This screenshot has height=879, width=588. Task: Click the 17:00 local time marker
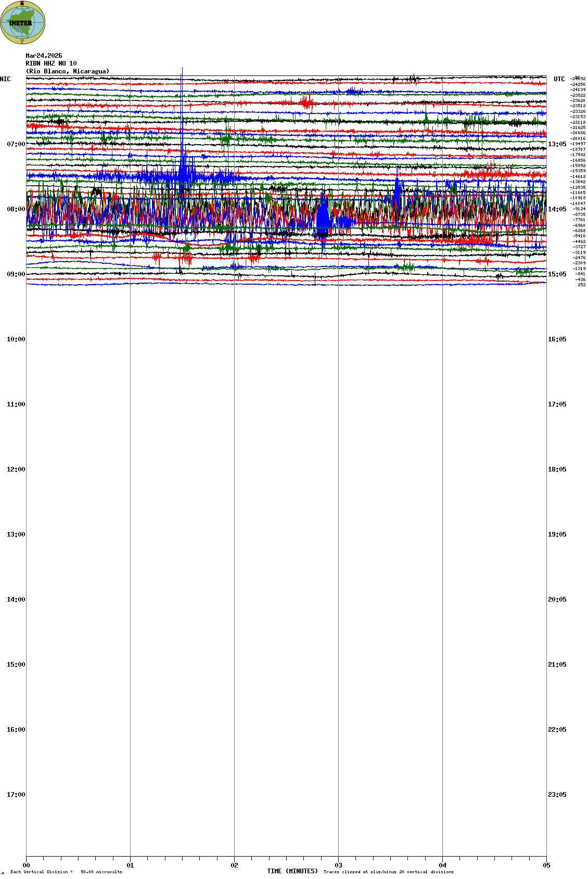[x=16, y=795]
